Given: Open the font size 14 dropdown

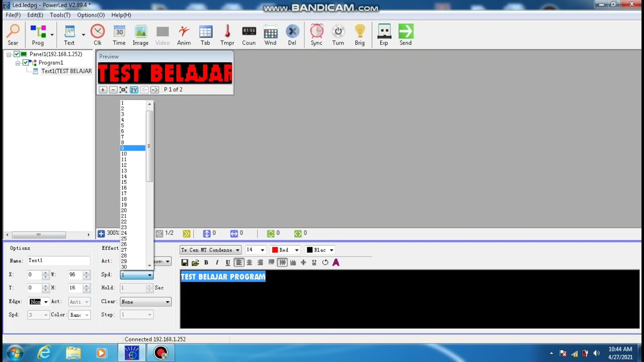Looking at the screenshot, I should 262,250.
